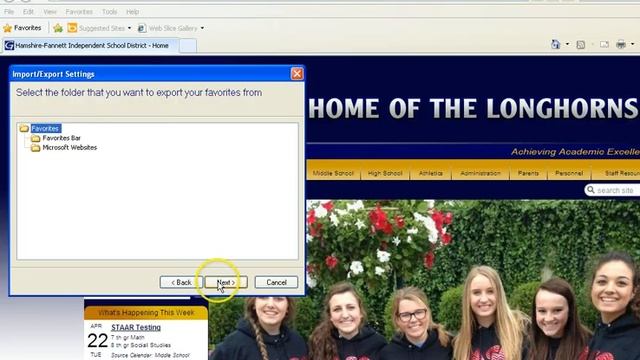Click the Home icon in the command bar
Screen dimensions: 640x360
coord(556,44)
